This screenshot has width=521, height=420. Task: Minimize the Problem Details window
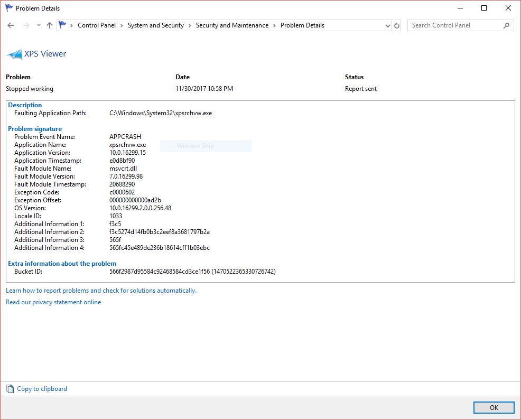pos(460,8)
